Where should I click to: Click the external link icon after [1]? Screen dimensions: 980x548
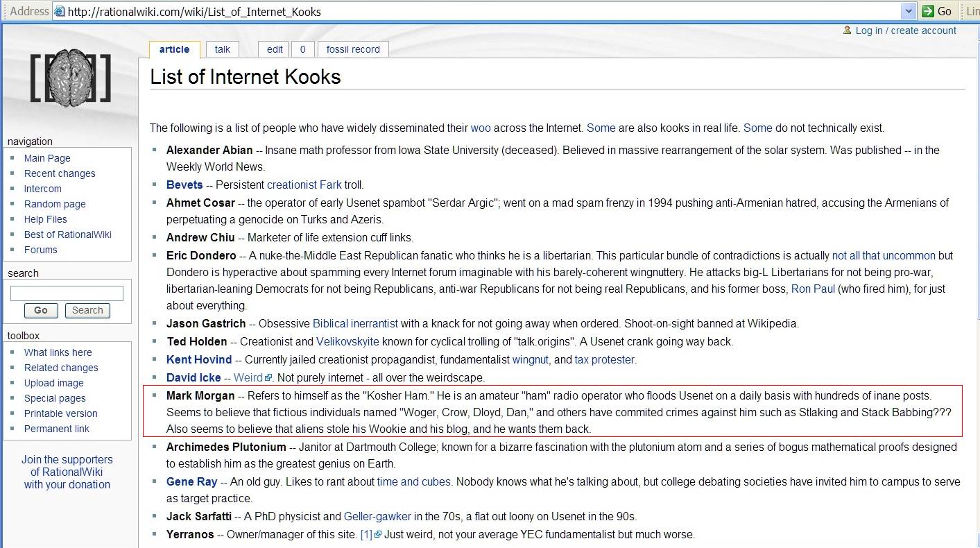tap(378, 535)
